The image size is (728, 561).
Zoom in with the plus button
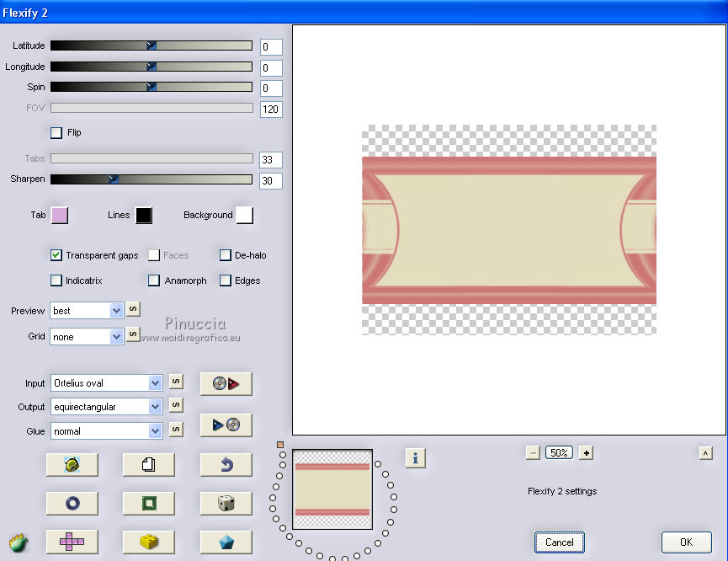click(x=587, y=452)
